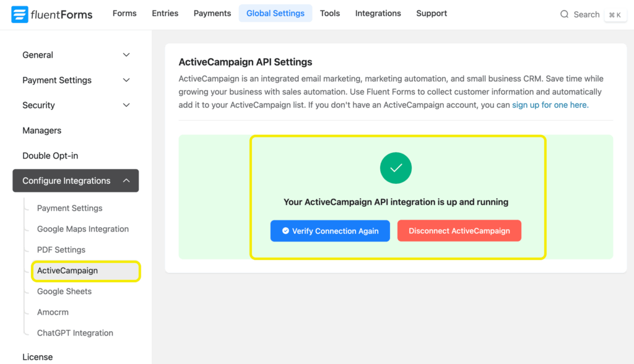Expand the Payment Settings section chevron
This screenshot has width=634, height=364.
pyautogui.click(x=126, y=80)
